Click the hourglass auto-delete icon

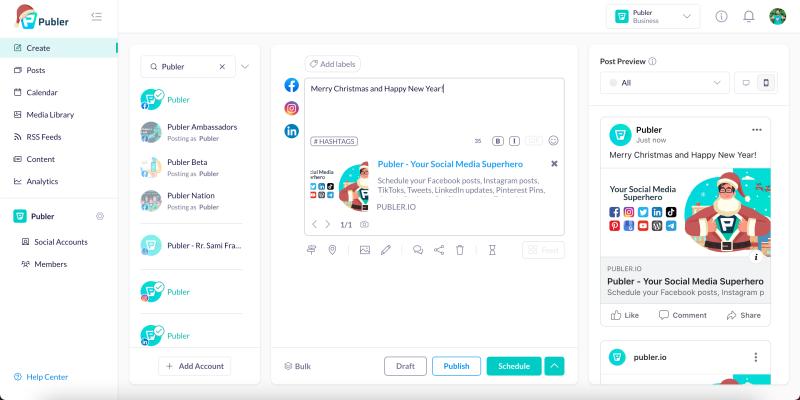pos(492,250)
